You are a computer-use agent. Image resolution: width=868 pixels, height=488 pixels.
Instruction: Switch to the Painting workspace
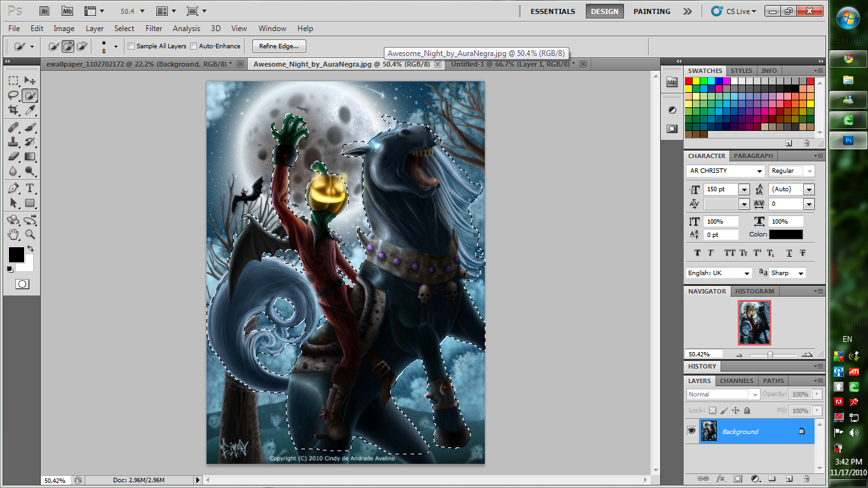652,11
